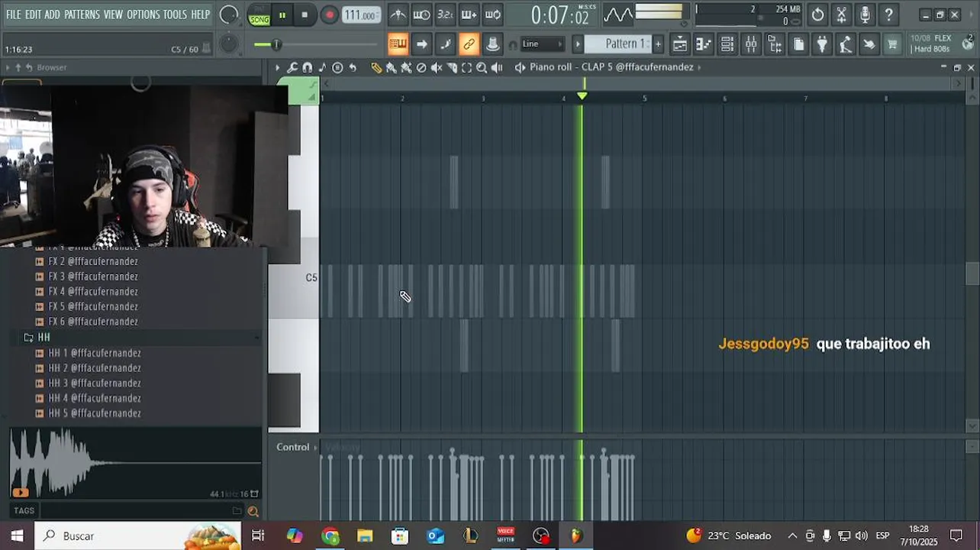
Task: Open the pattern options arrow left of Pattern 1
Action: [x=578, y=44]
